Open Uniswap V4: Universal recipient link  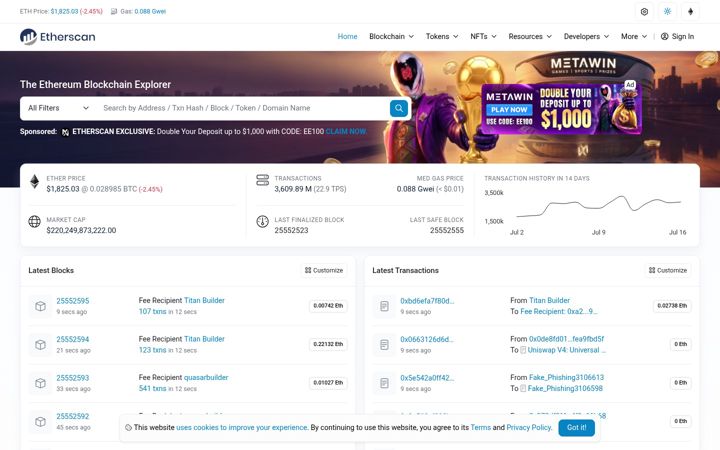(567, 350)
